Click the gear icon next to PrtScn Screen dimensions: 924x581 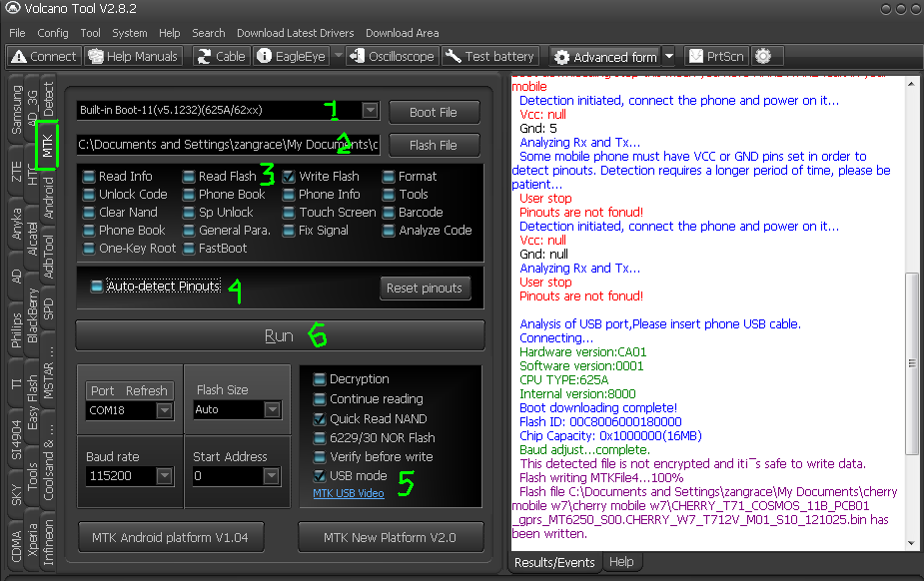coord(763,57)
